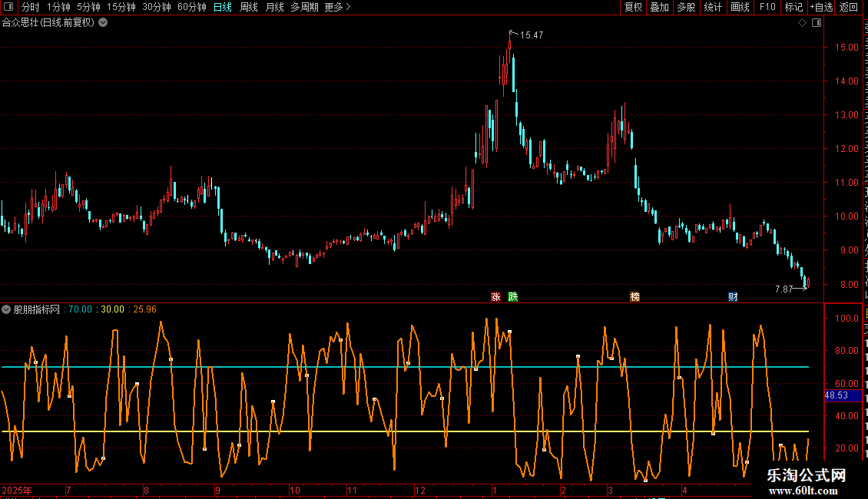Screen dimensions: 868x499
Task: Click the diamond icon in chart header
Action: pyautogui.click(x=802, y=23)
